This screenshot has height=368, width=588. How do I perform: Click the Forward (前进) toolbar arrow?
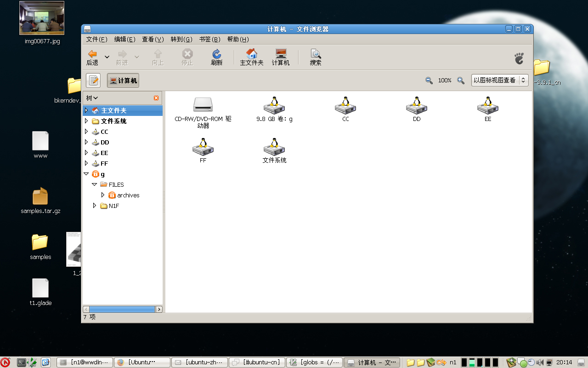[122, 54]
